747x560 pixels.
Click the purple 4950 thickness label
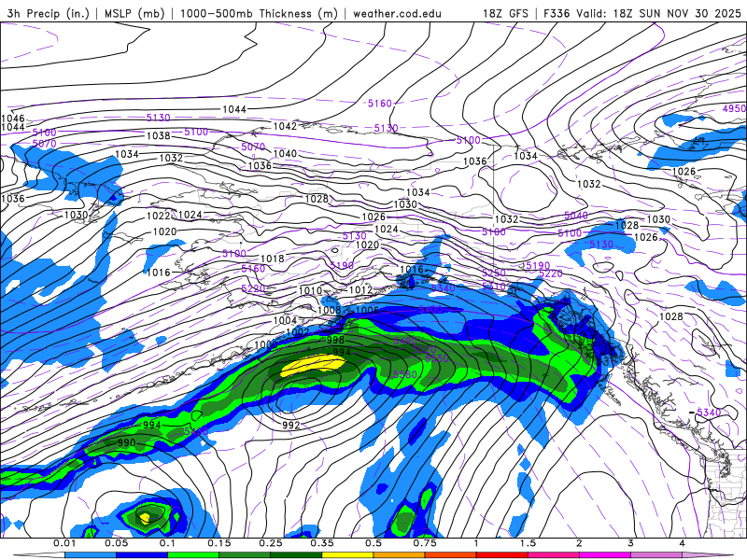(734, 108)
